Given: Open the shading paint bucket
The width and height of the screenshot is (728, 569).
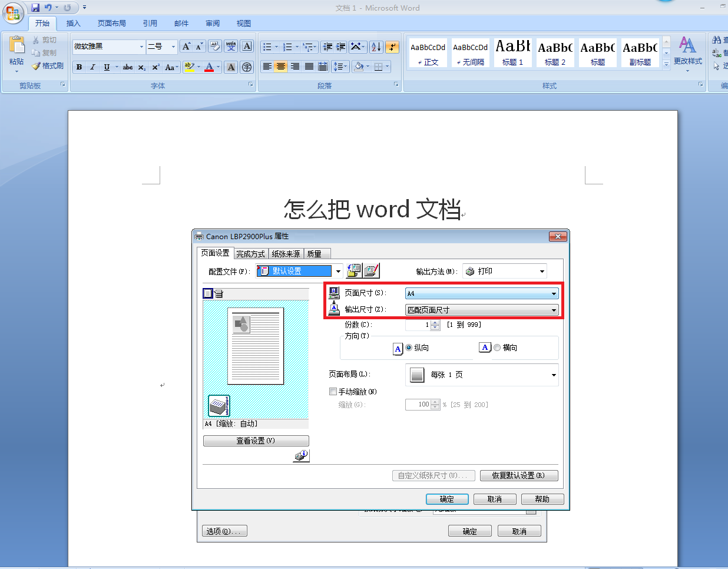Looking at the screenshot, I should (x=358, y=67).
